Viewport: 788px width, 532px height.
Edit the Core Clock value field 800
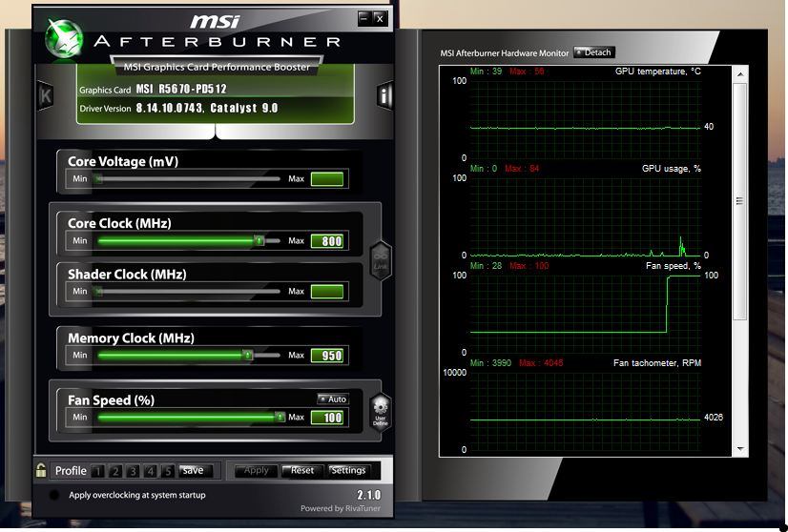[x=327, y=241]
